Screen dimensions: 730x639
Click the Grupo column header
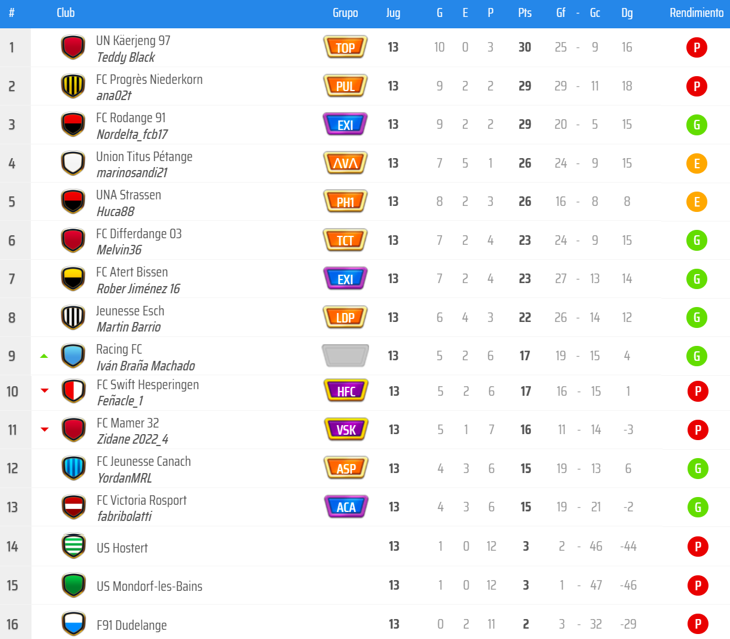(345, 13)
